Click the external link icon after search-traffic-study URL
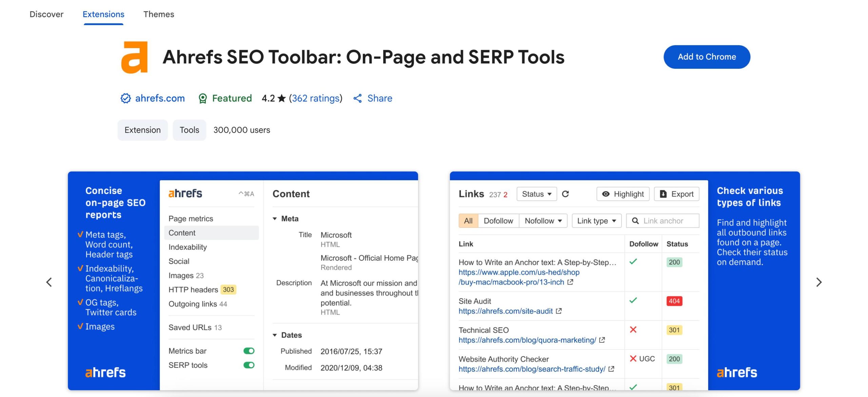The width and height of the screenshot is (868, 397). [611, 369]
